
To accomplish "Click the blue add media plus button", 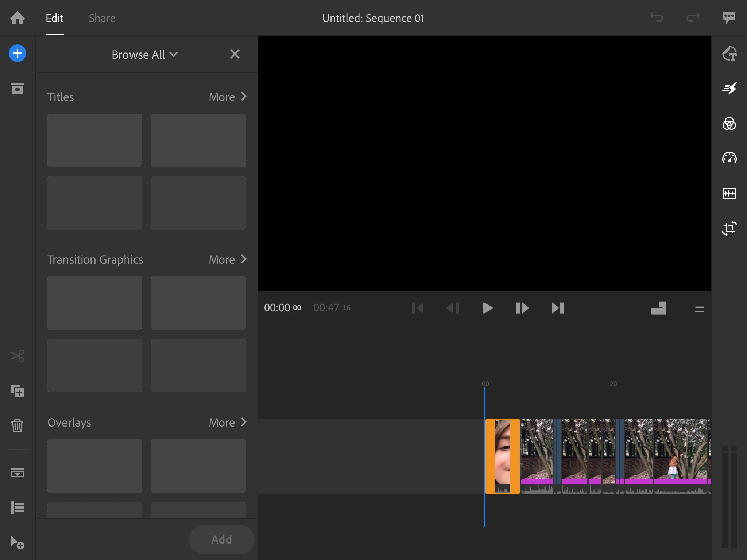I will click(17, 54).
